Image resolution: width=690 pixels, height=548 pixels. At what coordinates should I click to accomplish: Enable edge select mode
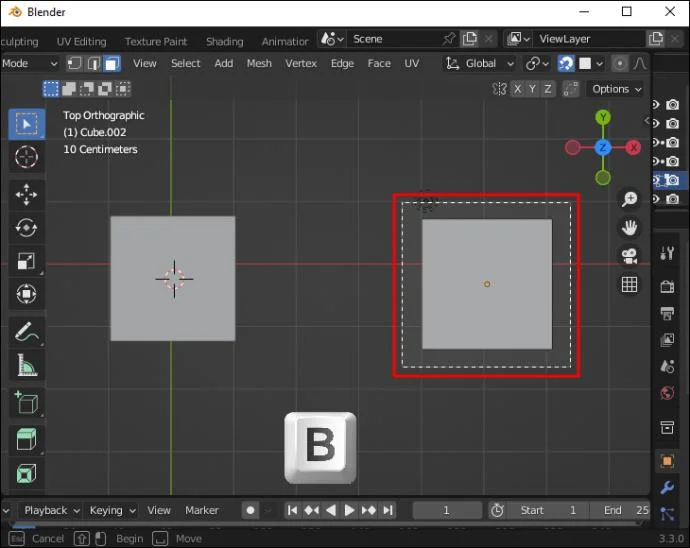pos(93,64)
